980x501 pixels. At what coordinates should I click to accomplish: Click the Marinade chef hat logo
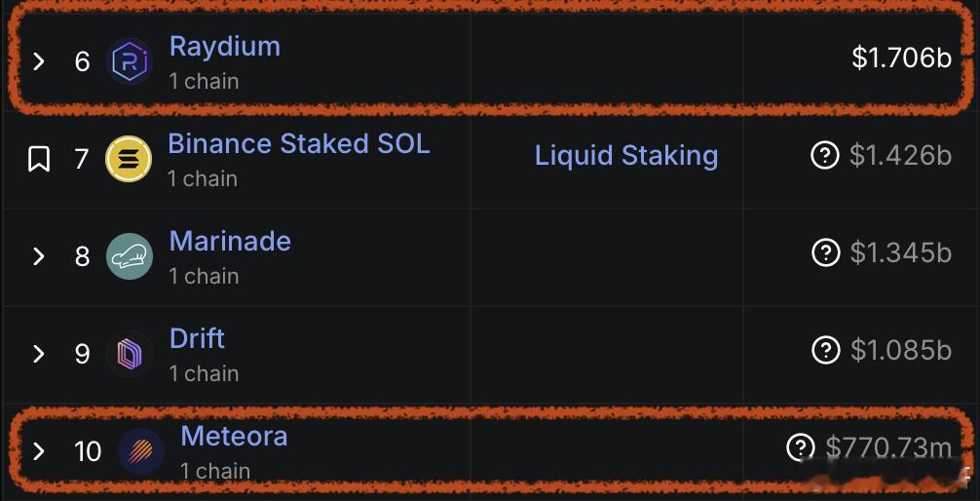(129, 256)
